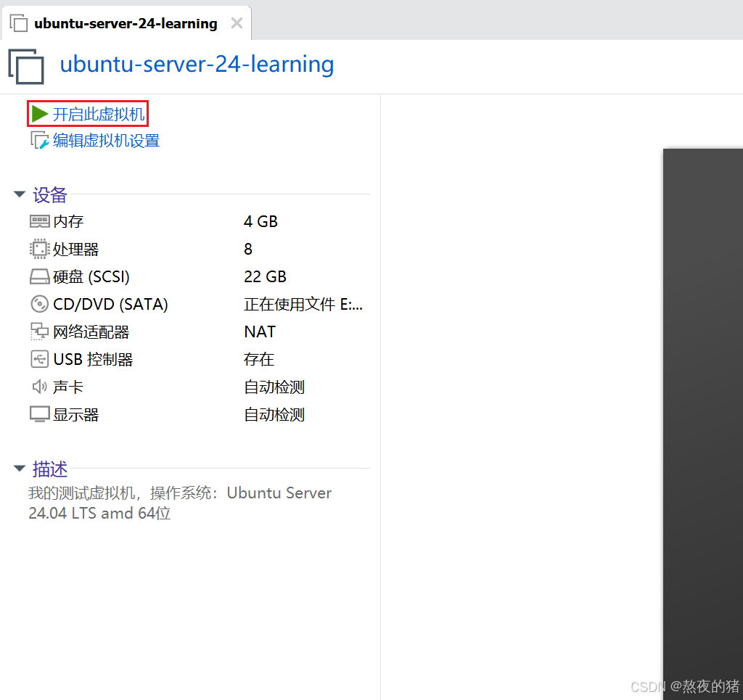Click the edit VM settings wrench icon
Image resolution: width=743 pixels, height=700 pixels.
click(x=40, y=141)
